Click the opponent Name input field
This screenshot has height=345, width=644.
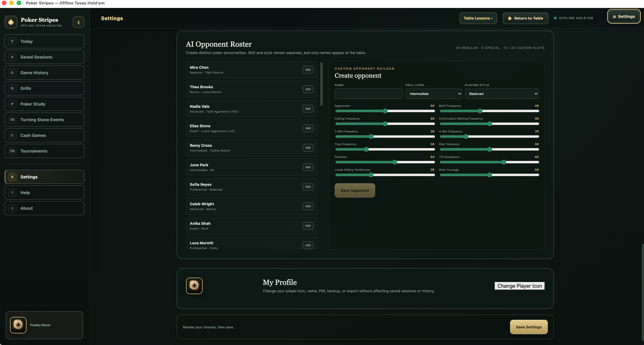tap(369, 94)
